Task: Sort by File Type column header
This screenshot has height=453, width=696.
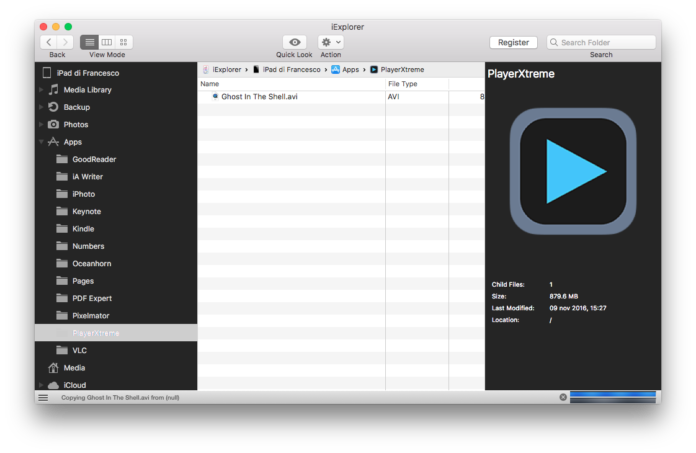Action: click(403, 84)
